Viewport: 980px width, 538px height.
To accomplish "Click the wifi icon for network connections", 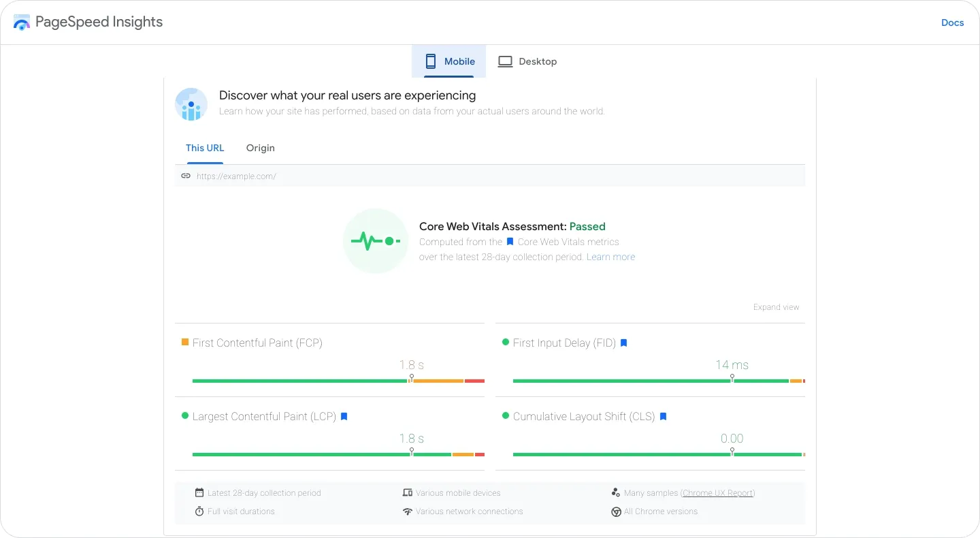I will 407,511.
